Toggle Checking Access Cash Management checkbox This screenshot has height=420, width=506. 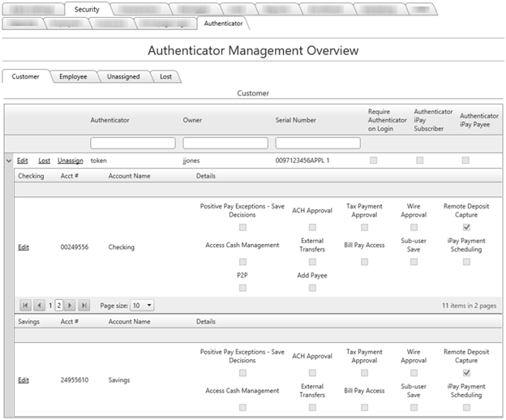242,262
